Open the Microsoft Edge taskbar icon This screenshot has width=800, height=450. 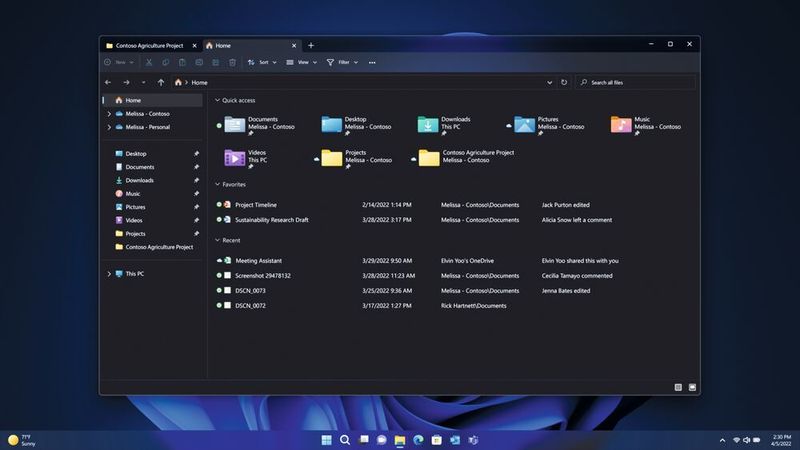click(x=418, y=440)
